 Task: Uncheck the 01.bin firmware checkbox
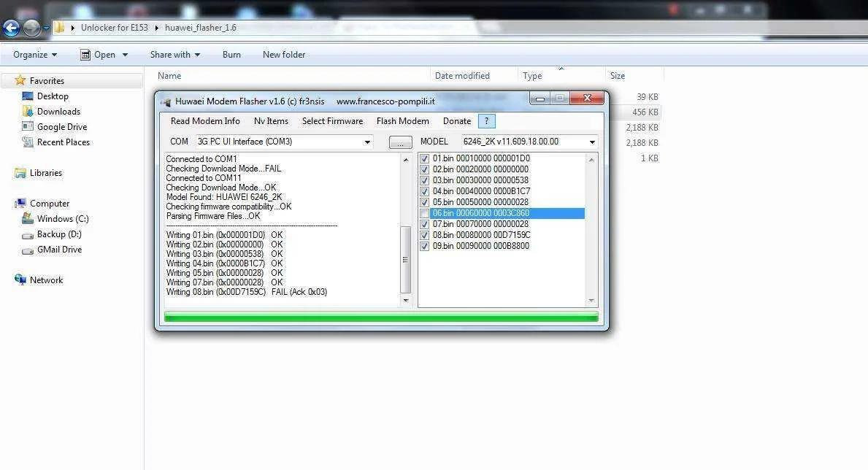pos(425,158)
